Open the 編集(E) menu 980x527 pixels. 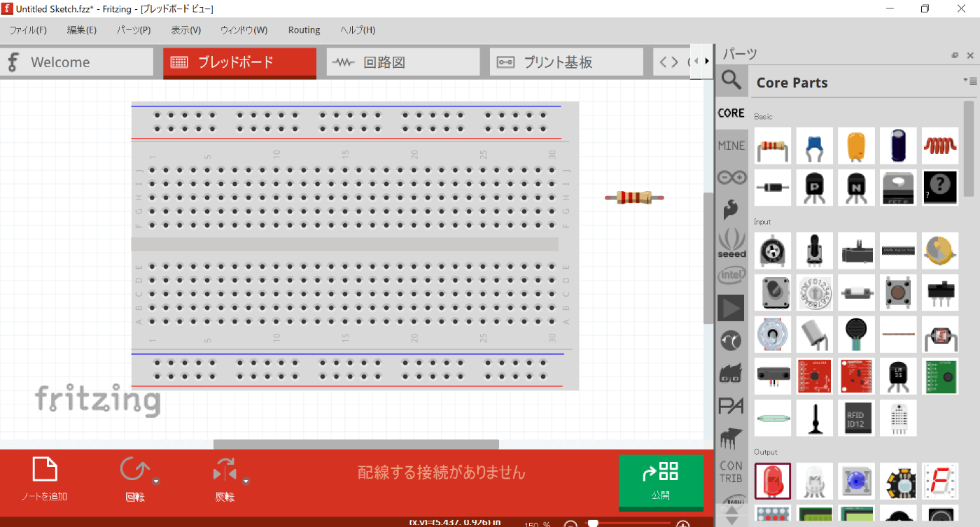[x=82, y=30]
